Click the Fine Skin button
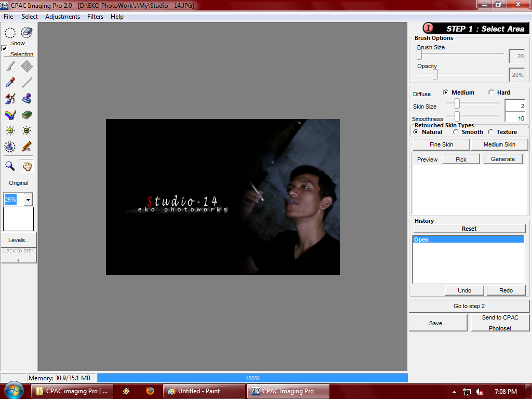 [x=441, y=144]
